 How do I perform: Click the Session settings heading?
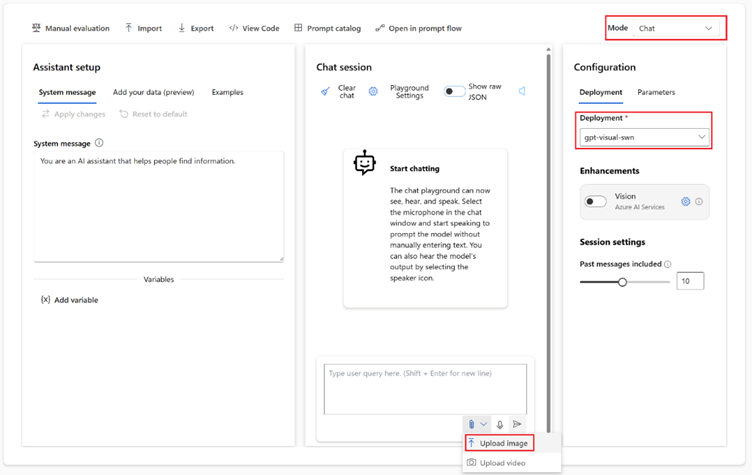pos(612,242)
